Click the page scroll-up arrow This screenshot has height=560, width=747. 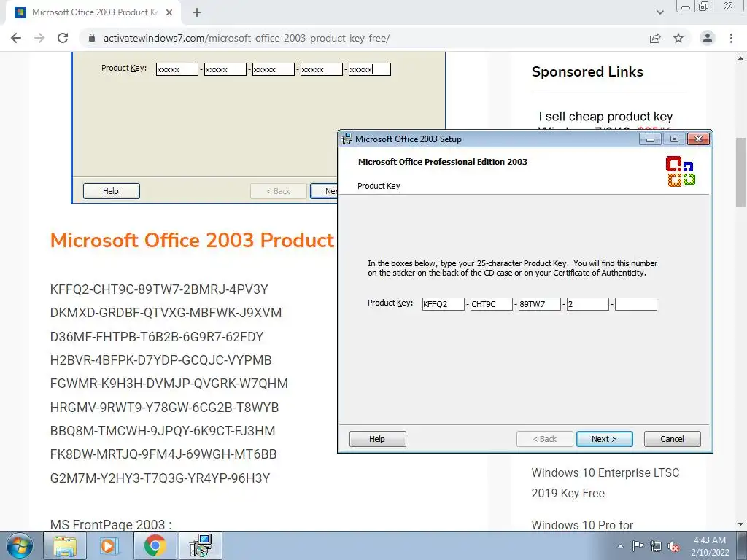coord(741,58)
